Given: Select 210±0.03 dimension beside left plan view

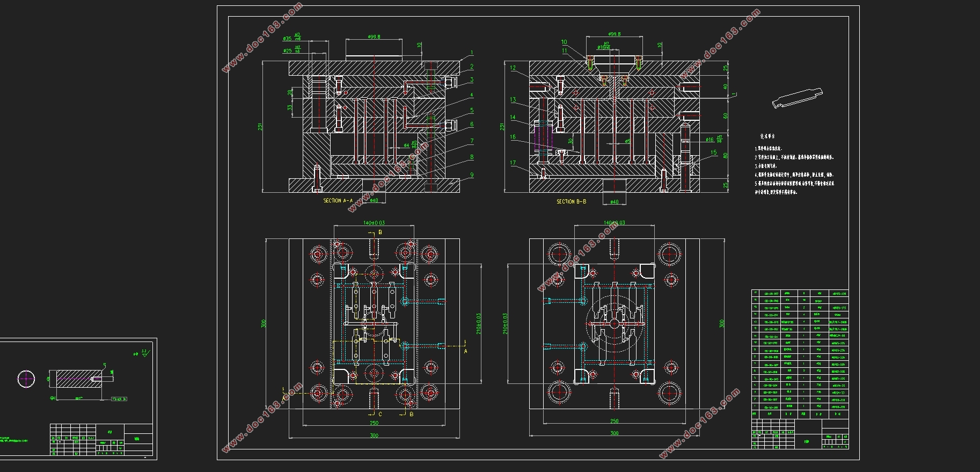Looking at the screenshot, I should [479, 323].
